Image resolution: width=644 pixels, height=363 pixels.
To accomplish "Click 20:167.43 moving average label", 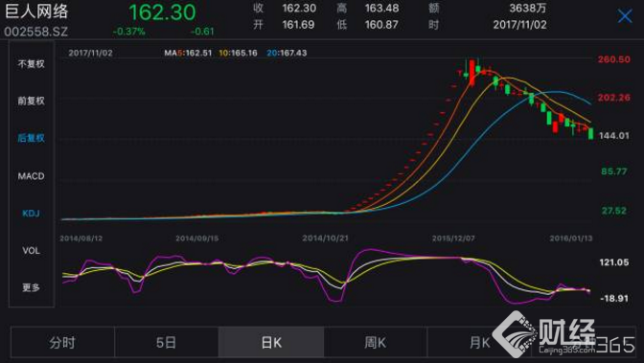I will tap(287, 53).
